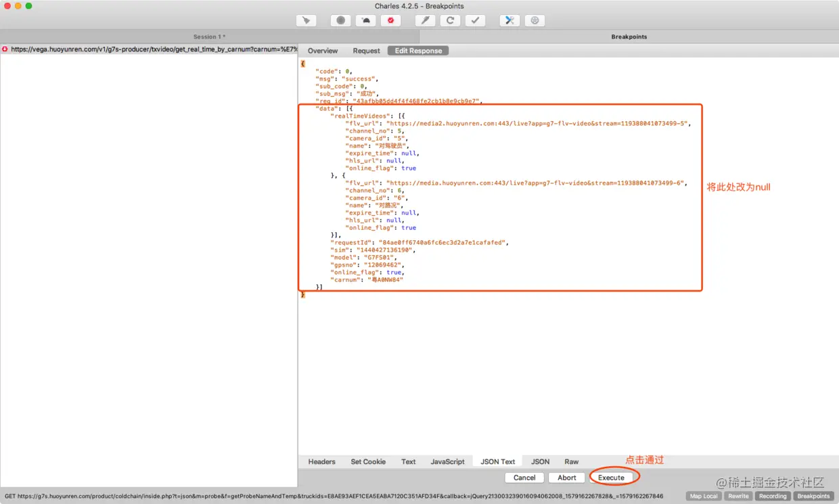Screen dimensions: 839x504
Task: Click the "model": "G7FS01" line
Action: [363, 257]
